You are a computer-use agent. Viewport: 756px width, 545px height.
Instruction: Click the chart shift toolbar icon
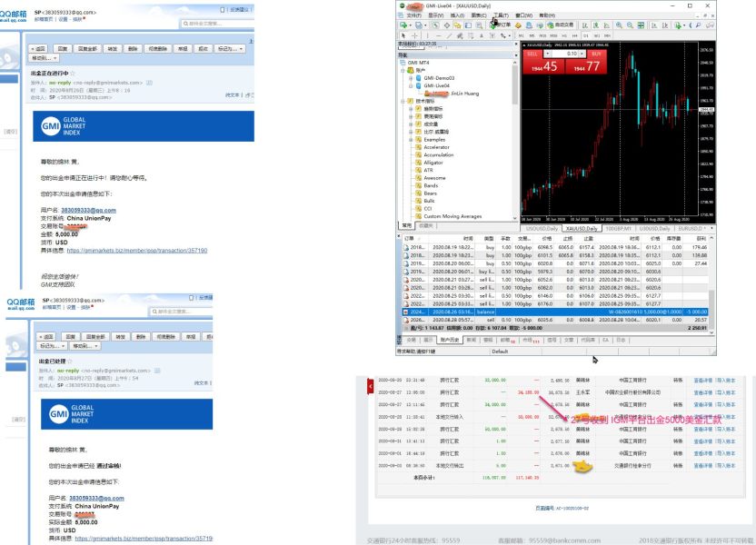pos(665,25)
